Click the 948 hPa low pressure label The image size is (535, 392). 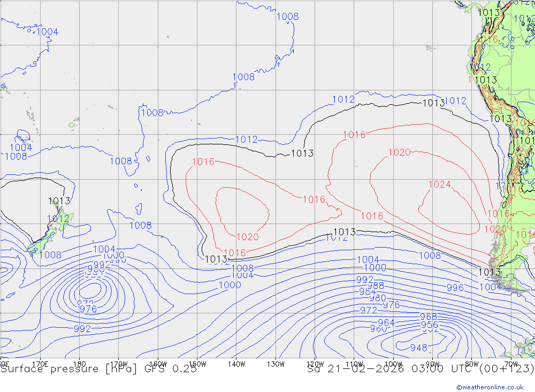pos(419,348)
